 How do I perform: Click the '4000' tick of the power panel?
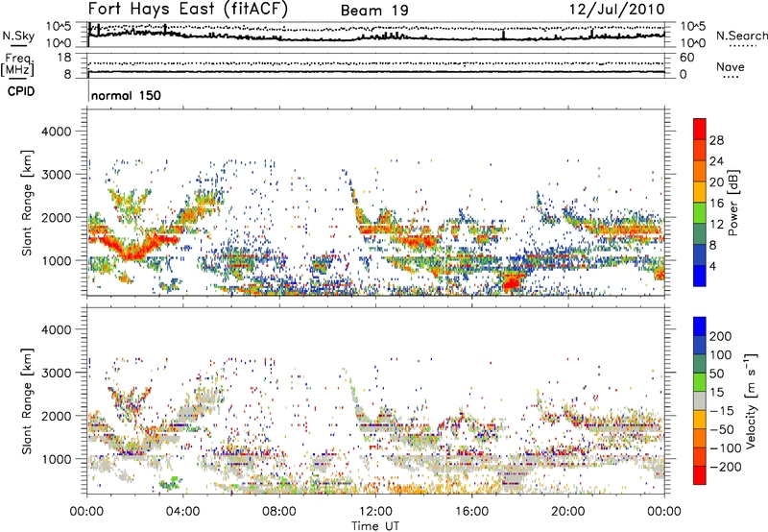(x=56, y=132)
